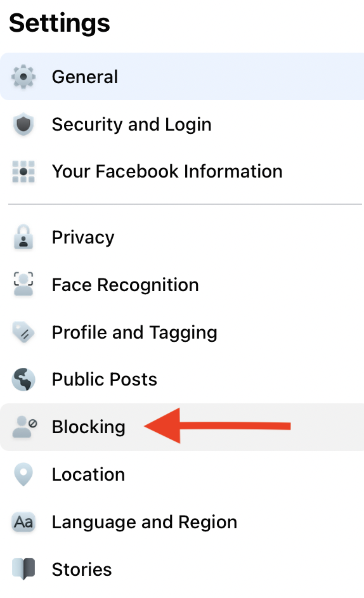This screenshot has height=598, width=364.
Task: Click the Language and Region Aa icon
Action: coord(23,522)
